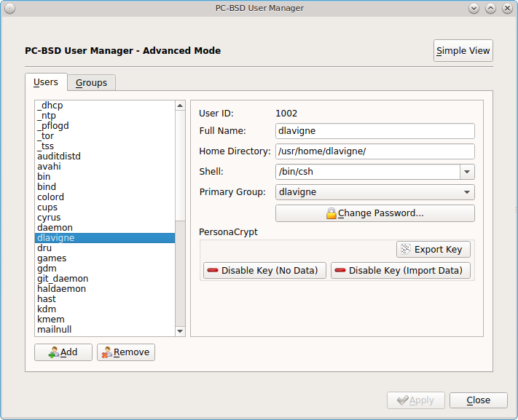
Task: Select user _pflogd
Action: pyautogui.click(x=105, y=126)
